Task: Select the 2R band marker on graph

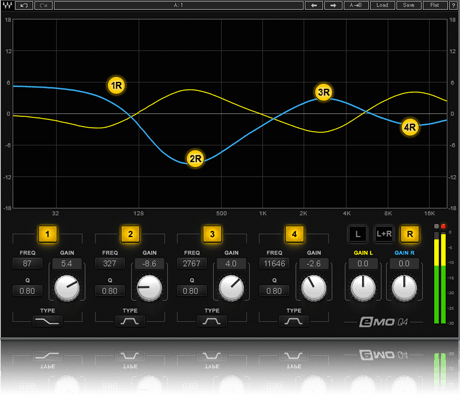Action: 195,159
